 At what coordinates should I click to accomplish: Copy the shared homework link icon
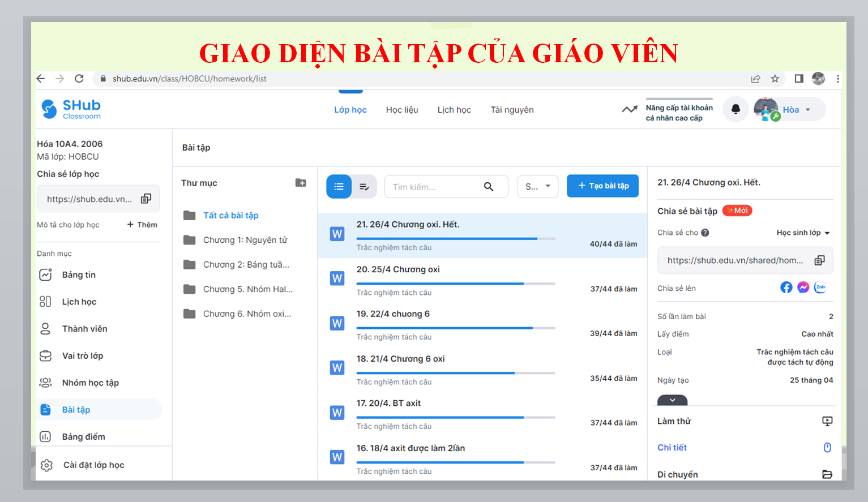(819, 260)
